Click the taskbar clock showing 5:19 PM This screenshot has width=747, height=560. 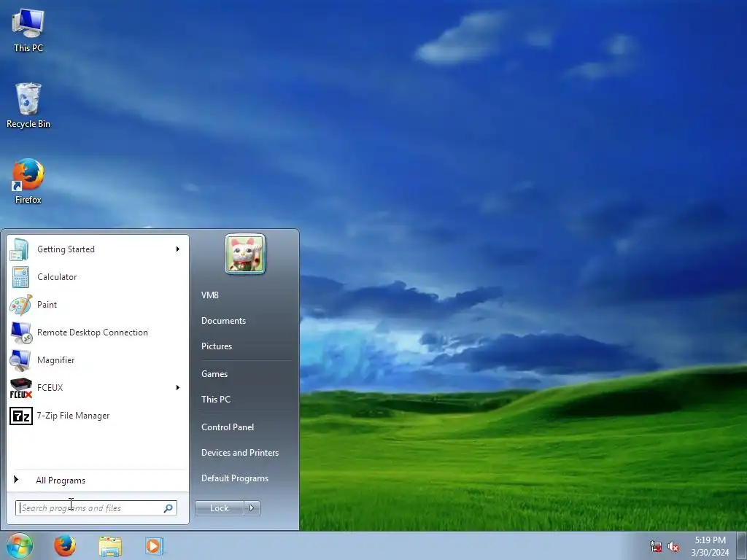click(x=710, y=540)
